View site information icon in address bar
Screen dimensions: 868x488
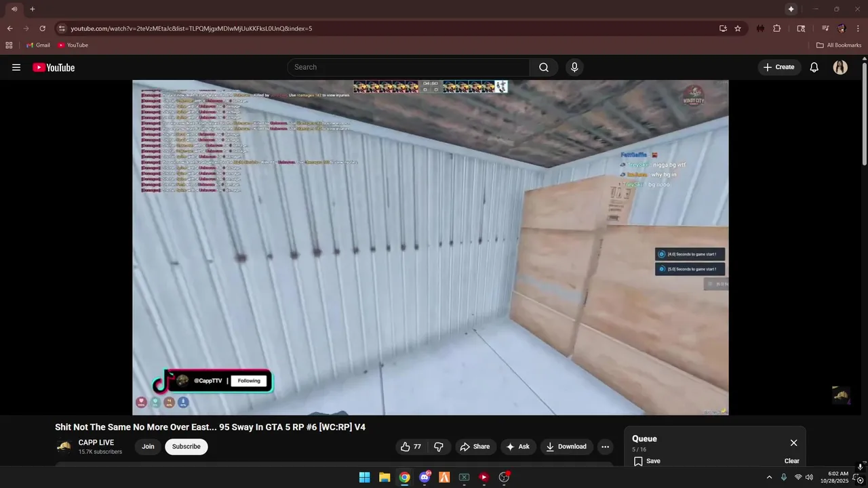tap(62, 28)
